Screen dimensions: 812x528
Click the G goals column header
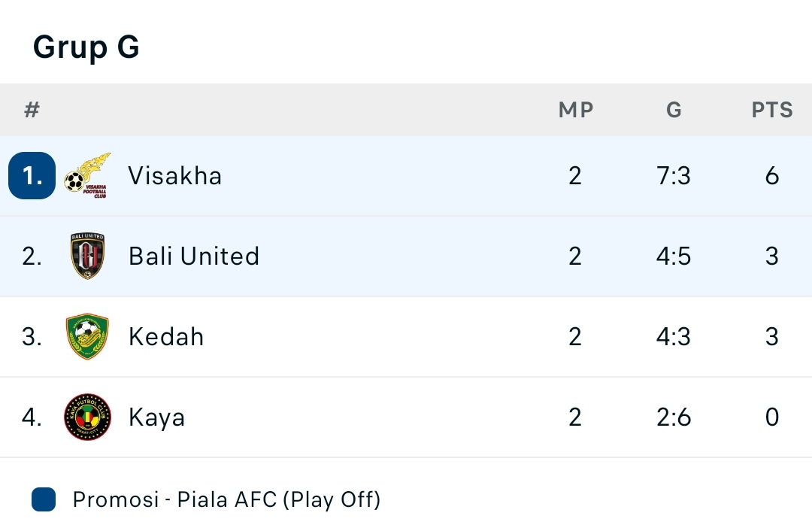[x=674, y=110]
